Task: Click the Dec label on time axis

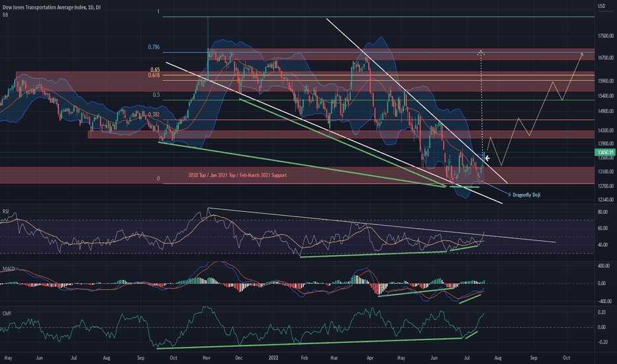Action: (x=238, y=357)
